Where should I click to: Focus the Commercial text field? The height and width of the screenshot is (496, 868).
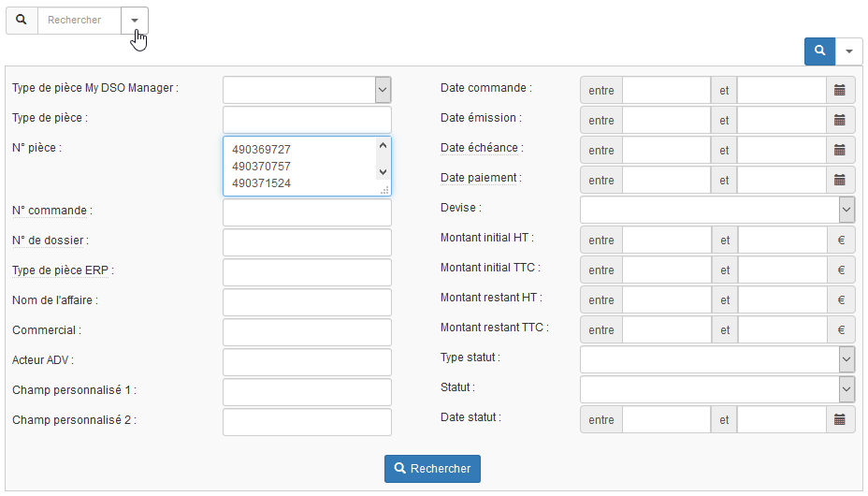pyautogui.click(x=307, y=332)
